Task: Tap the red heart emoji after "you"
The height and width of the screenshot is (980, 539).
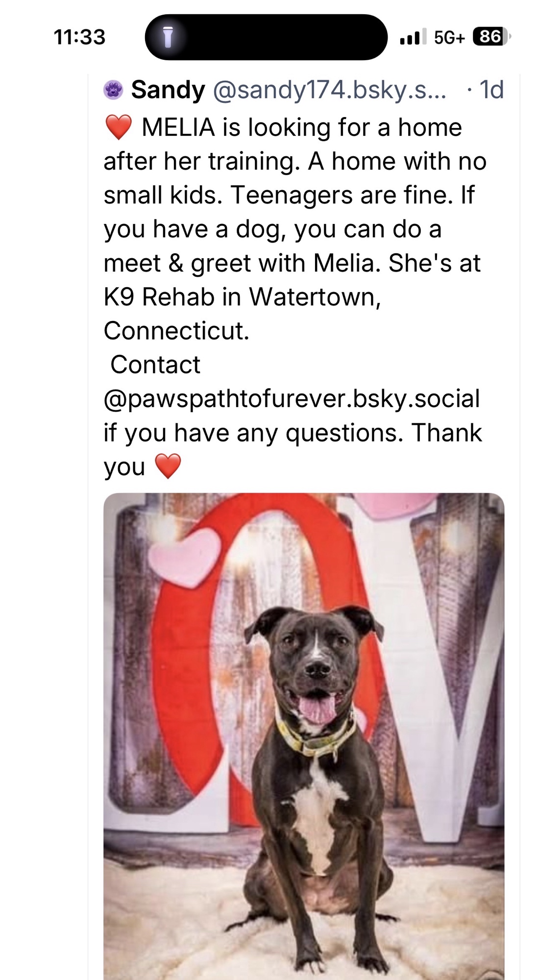Action: click(x=168, y=466)
